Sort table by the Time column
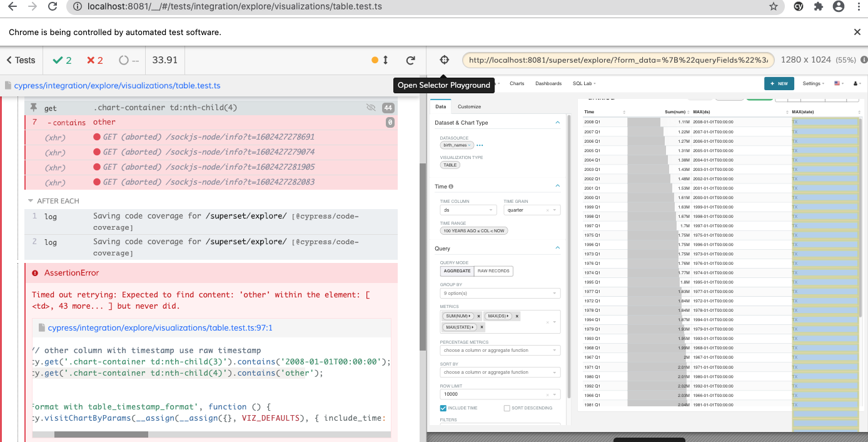 point(604,112)
